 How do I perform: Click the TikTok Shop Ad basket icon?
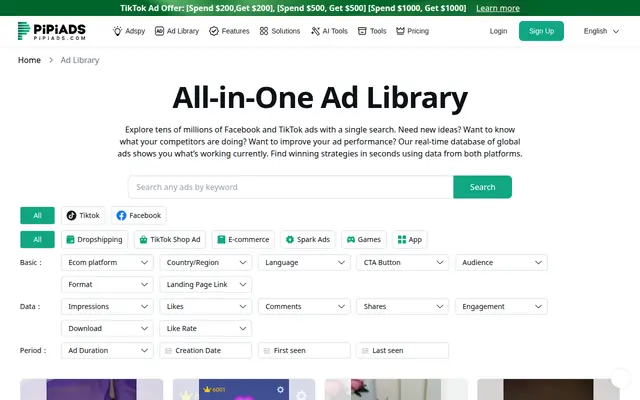click(143, 240)
